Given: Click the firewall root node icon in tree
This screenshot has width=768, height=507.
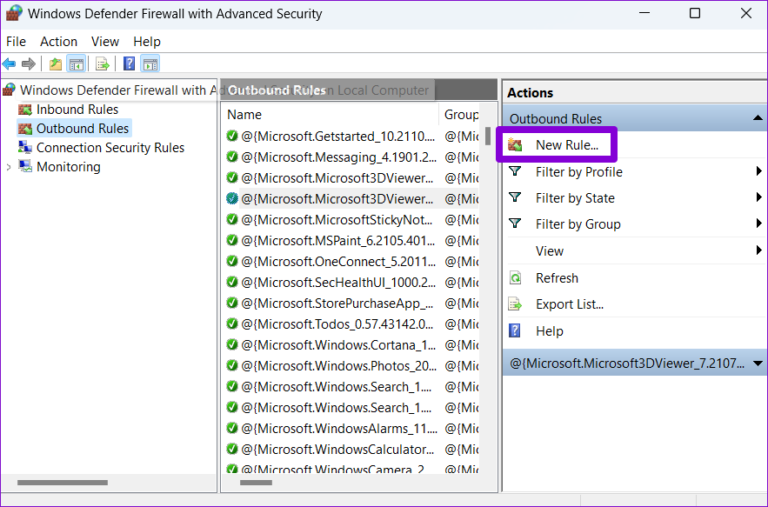Looking at the screenshot, I should point(9,90).
